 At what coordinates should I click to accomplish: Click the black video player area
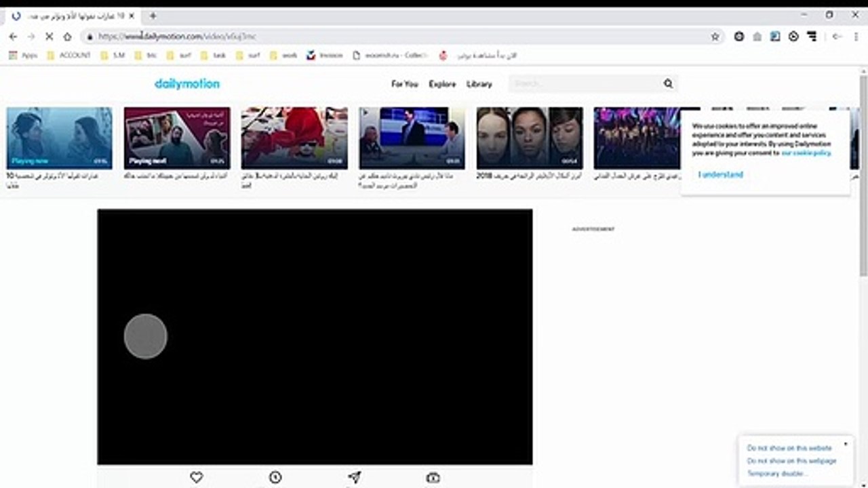(x=315, y=336)
